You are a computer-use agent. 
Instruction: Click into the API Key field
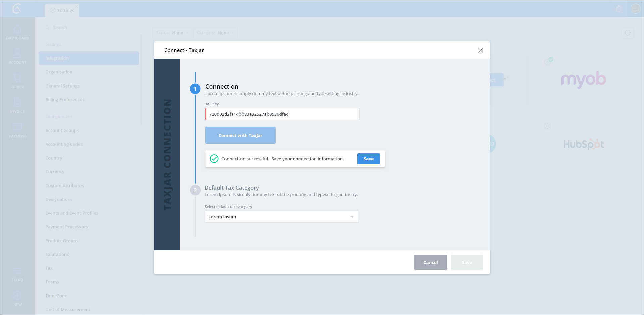[282, 114]
